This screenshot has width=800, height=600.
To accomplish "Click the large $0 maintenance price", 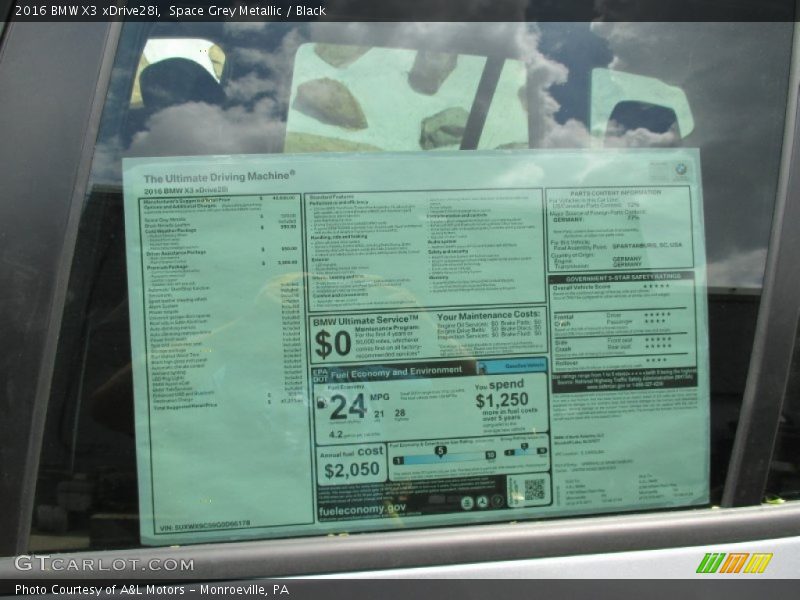I will [x=333, y=344].
